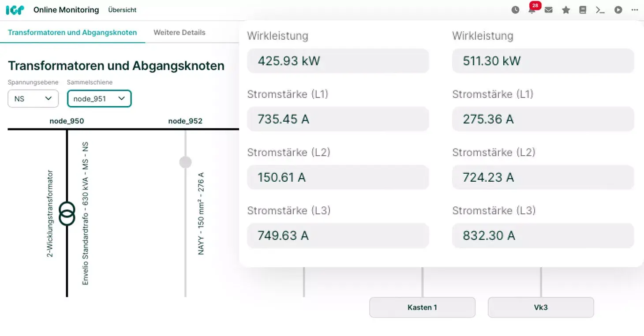This screenshot has width=644, height=336.
Task: Select the 749.63 A current value
Action: pos(338,235)
